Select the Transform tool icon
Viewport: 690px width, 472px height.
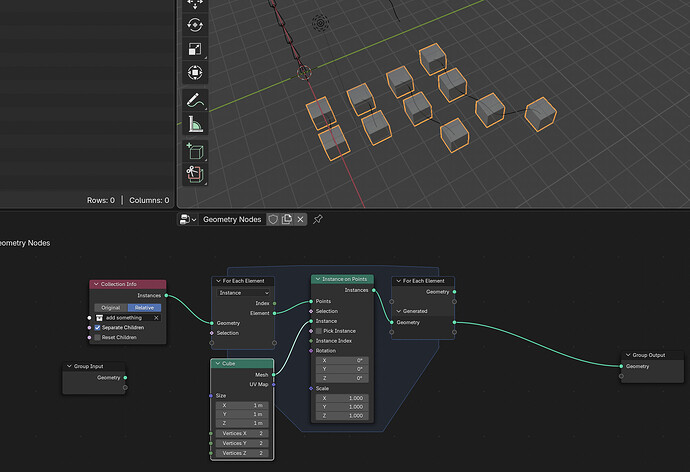[x=195, y=73]
